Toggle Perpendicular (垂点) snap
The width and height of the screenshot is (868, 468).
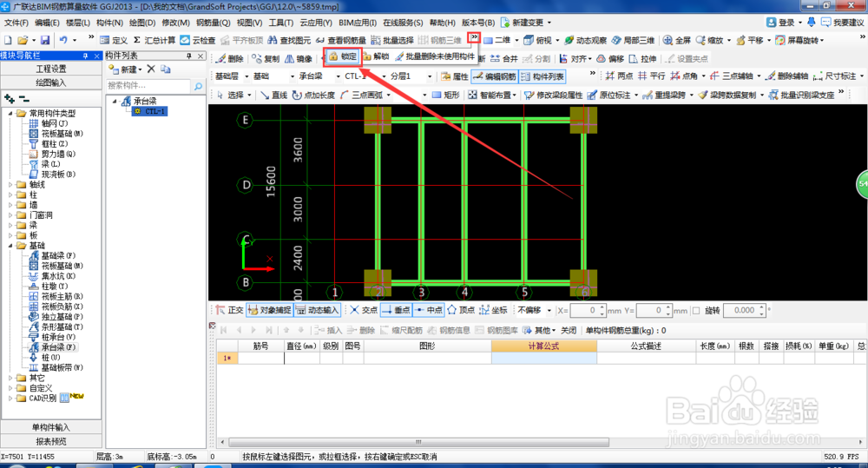(x=396, y=310)
